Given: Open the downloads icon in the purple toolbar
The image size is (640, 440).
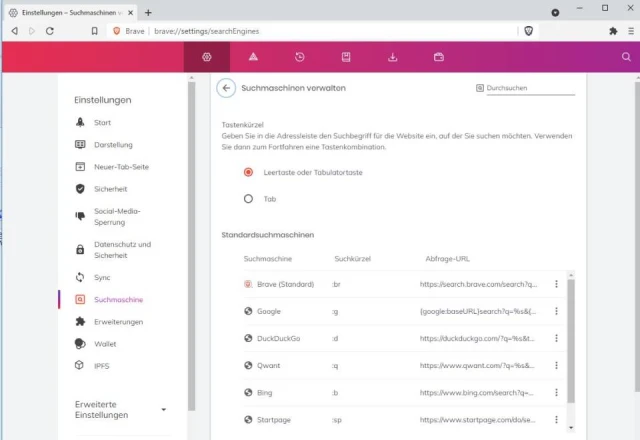Looking at the screenshot, I should [393, 57].
